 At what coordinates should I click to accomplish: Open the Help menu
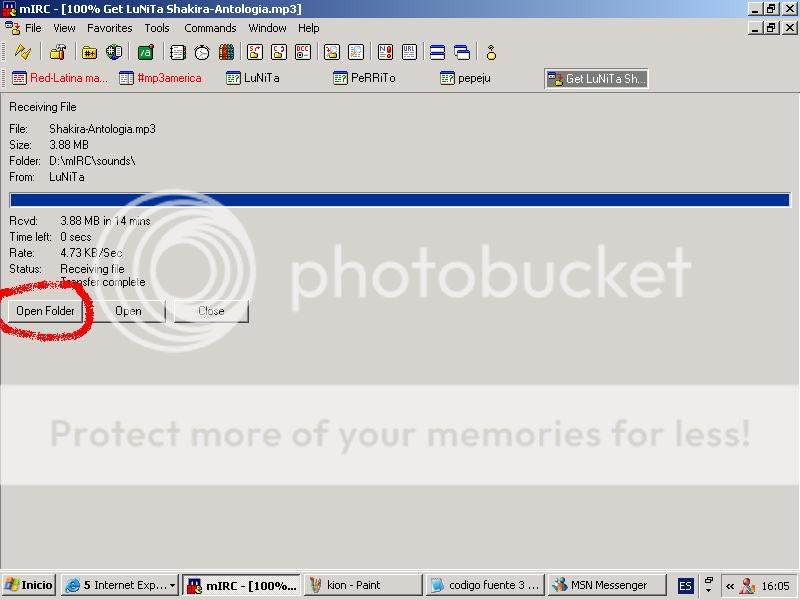(x=309, y=28)
